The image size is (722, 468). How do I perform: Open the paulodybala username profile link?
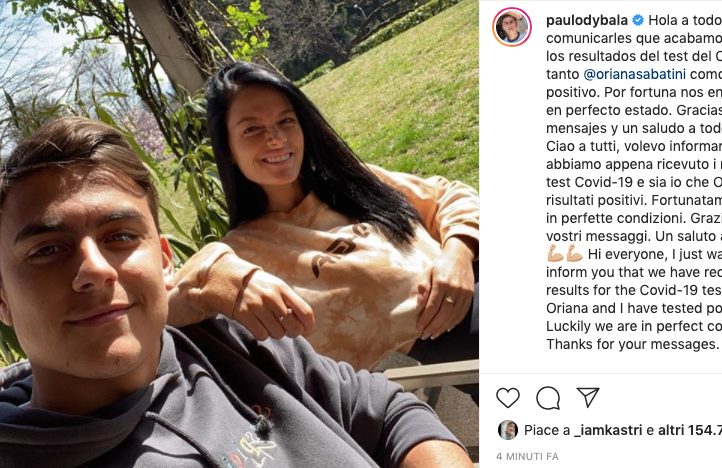point(587,20)
